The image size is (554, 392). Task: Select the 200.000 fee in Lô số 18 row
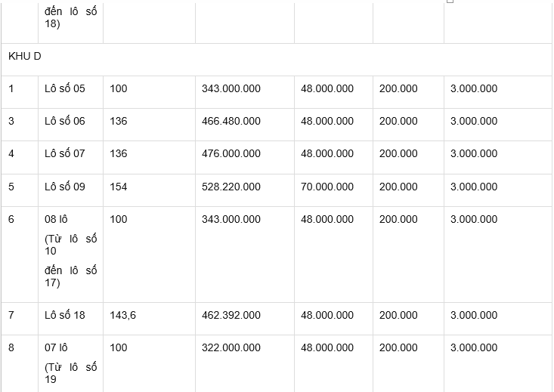tap(398, 316)
